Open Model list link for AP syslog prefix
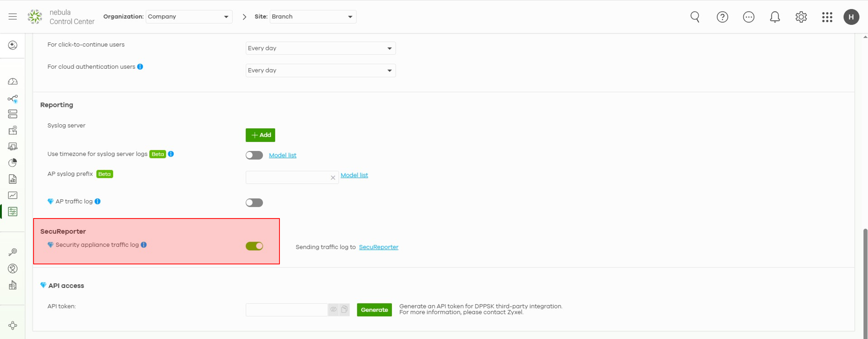The image size is (868, 339). 354,175
